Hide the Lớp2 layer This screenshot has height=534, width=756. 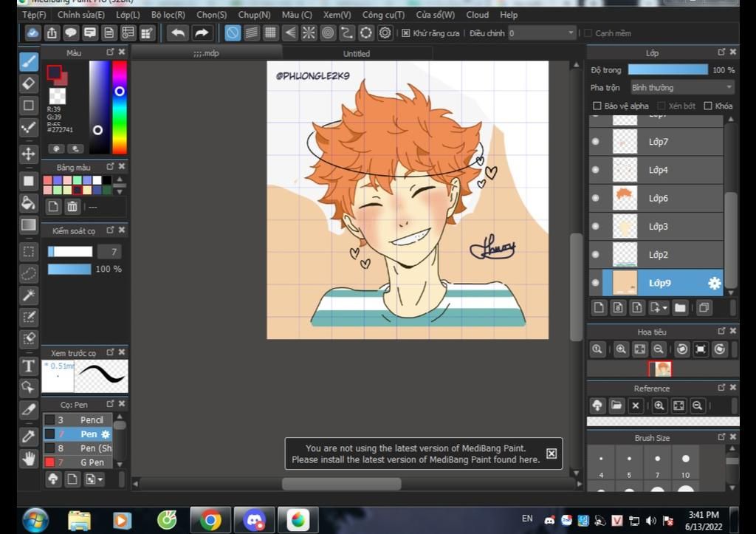point(596,254)
